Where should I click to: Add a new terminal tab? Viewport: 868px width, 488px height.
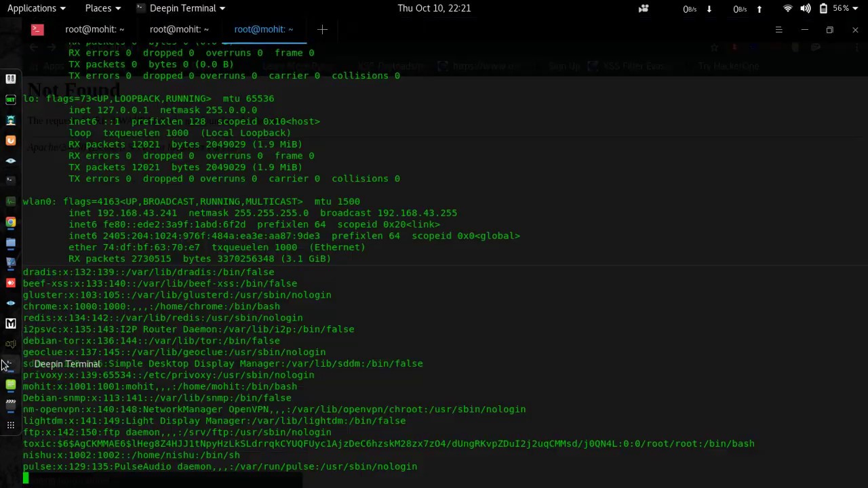(323, 29)
